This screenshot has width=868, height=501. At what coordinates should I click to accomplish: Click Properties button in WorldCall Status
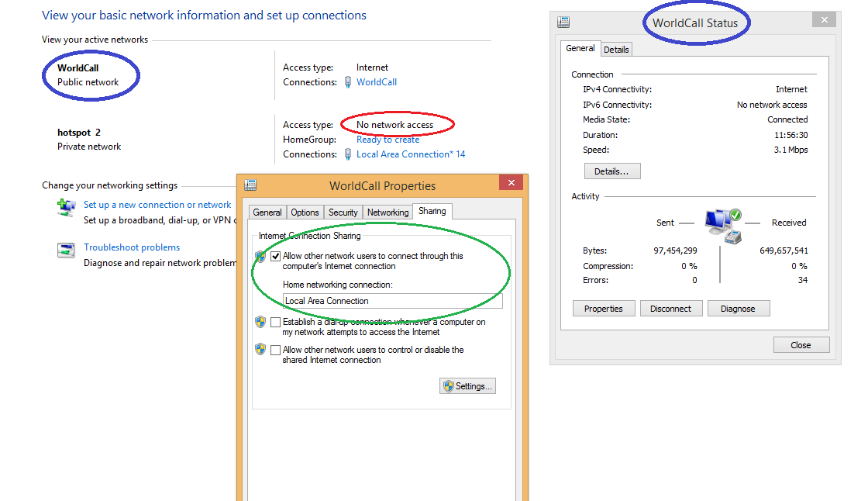coord(604,309)
